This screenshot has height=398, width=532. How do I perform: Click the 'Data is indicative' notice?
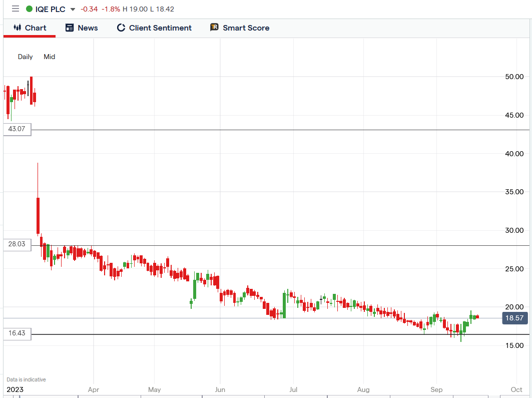coord(26,379)
